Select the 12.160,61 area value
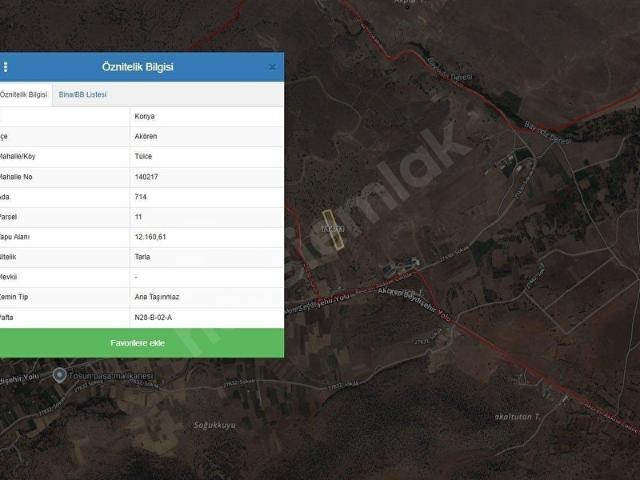Viewport: 640px width, 480px height. tap(150, 237)
